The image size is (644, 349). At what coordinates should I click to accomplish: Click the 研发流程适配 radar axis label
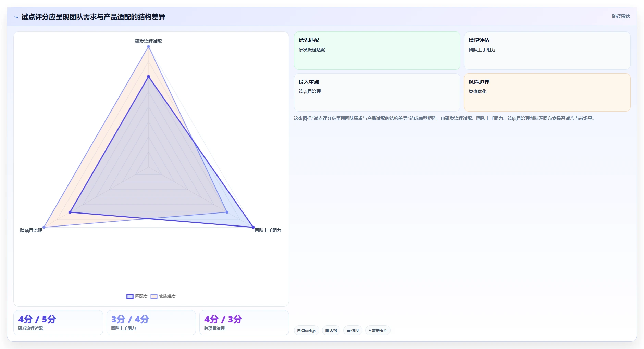(148, 41)
